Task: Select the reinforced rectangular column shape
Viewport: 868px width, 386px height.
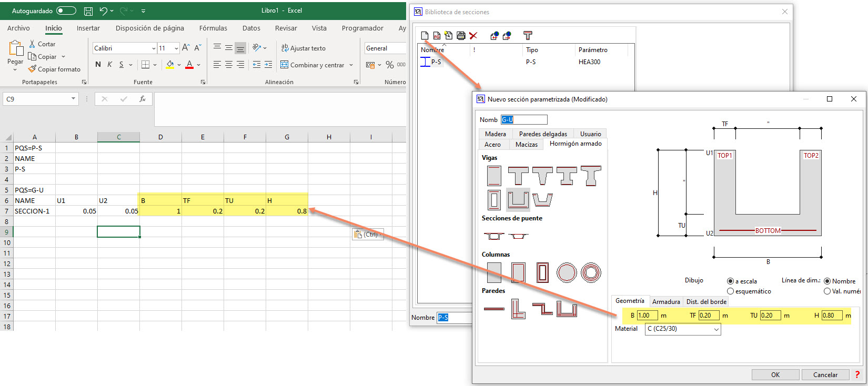Action: point(518,272)
